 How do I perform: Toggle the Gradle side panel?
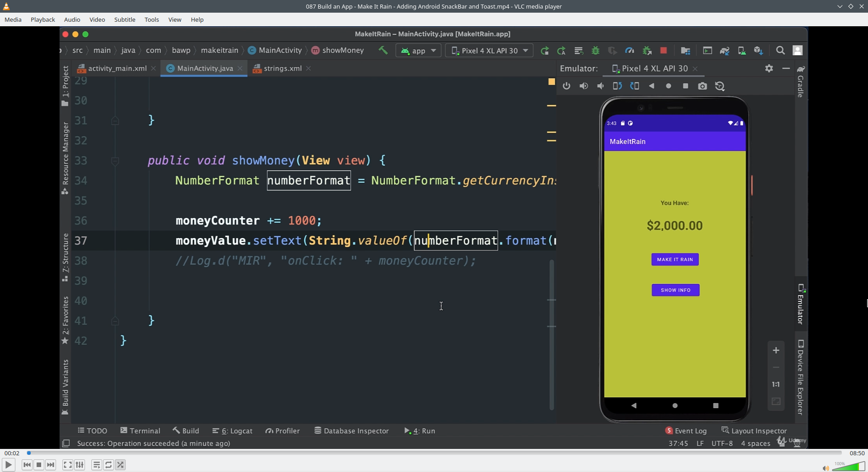801,81
